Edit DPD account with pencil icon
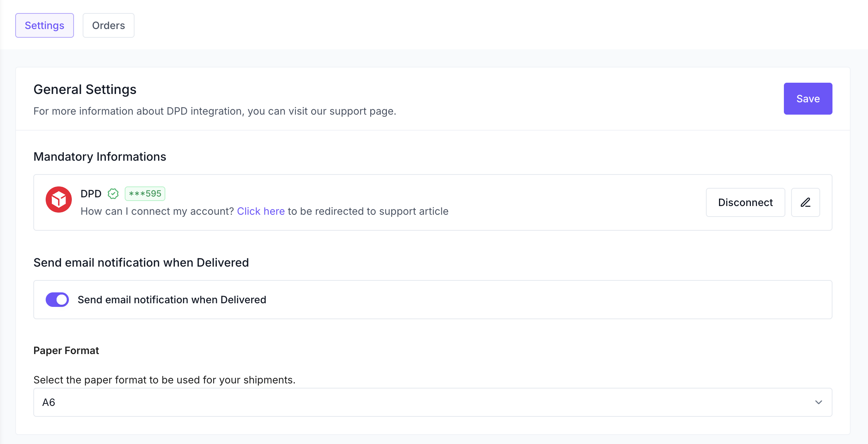The image size is (868, 444). point(806,202)
